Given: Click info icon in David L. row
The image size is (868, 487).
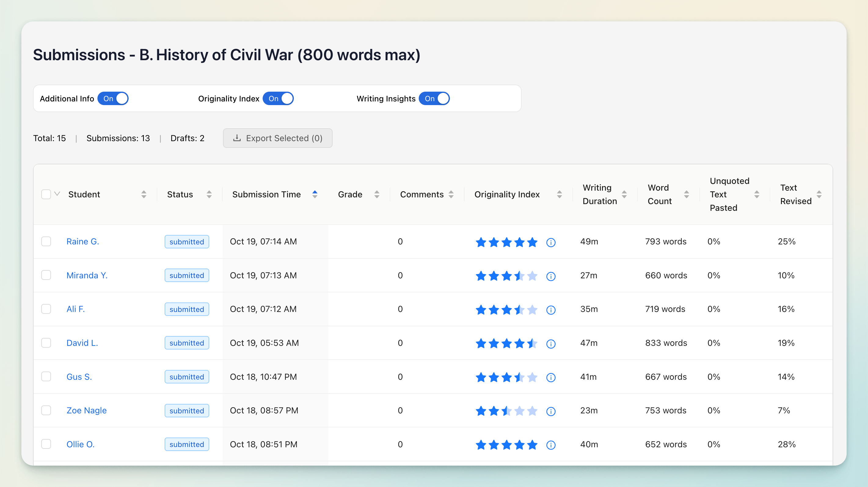Looking at the screenshot, I should click(x=551, y=343).
